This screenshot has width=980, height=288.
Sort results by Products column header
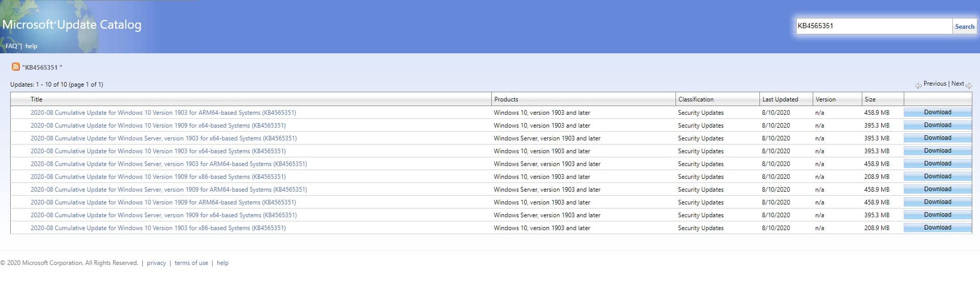tap(506, 99)
